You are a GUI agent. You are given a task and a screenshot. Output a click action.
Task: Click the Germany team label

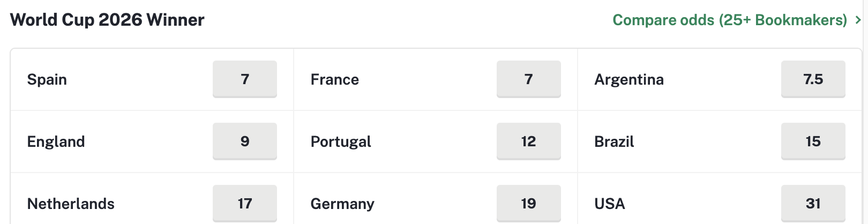tap(342, 204)
